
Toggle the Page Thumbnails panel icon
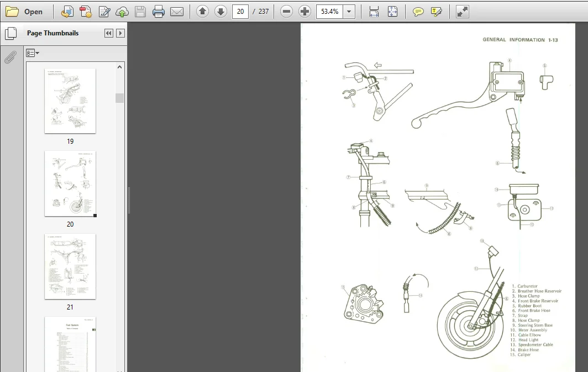point(11,33)
